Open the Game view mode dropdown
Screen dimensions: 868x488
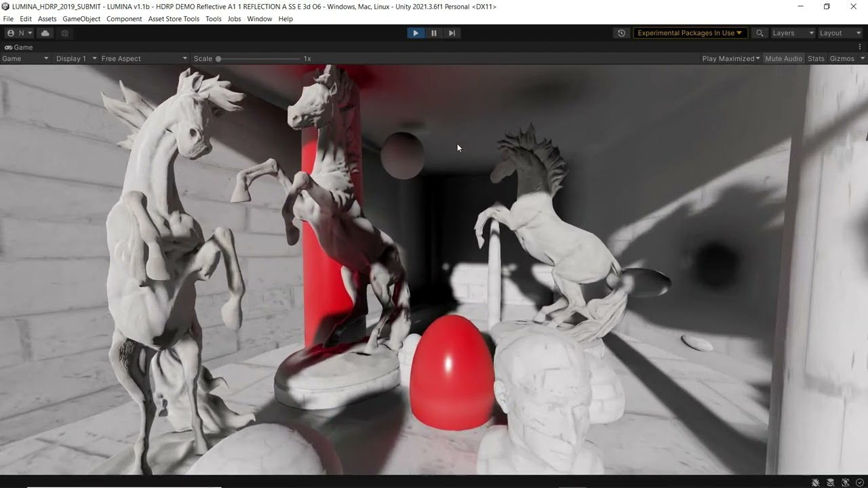(x=25, y=59)
